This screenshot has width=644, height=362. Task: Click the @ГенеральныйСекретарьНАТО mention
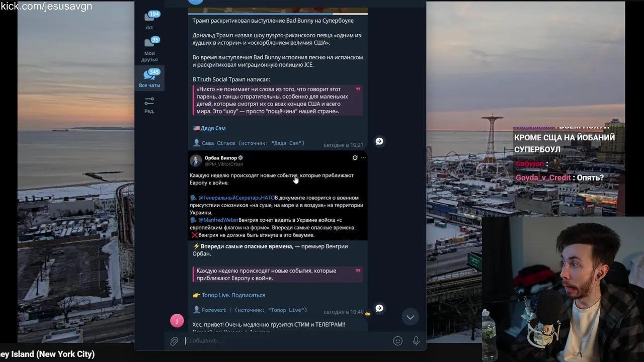(236, 198)
